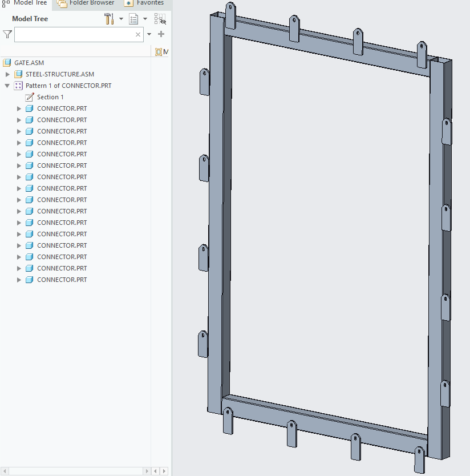This screenshot has height=476, width=470.
Task: Open the dropdown arrow next to settings hammer
Action: click(x=121, y=19)
